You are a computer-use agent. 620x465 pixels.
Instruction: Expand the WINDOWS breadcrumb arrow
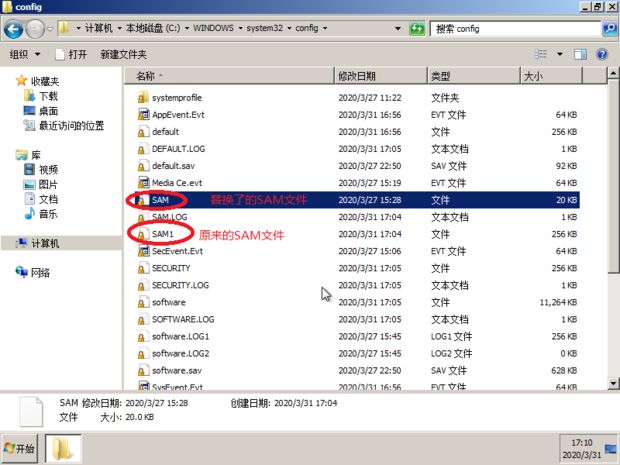[x=240, y=28]
